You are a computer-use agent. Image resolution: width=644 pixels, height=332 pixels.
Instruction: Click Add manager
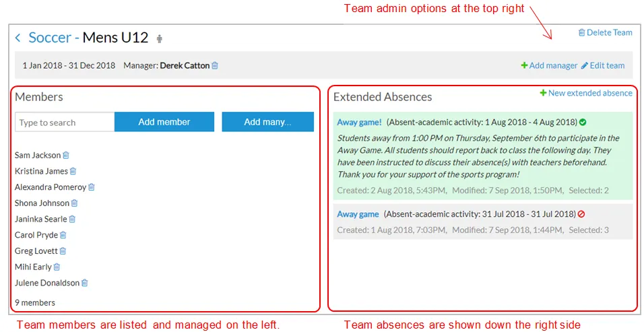[549, 65]
